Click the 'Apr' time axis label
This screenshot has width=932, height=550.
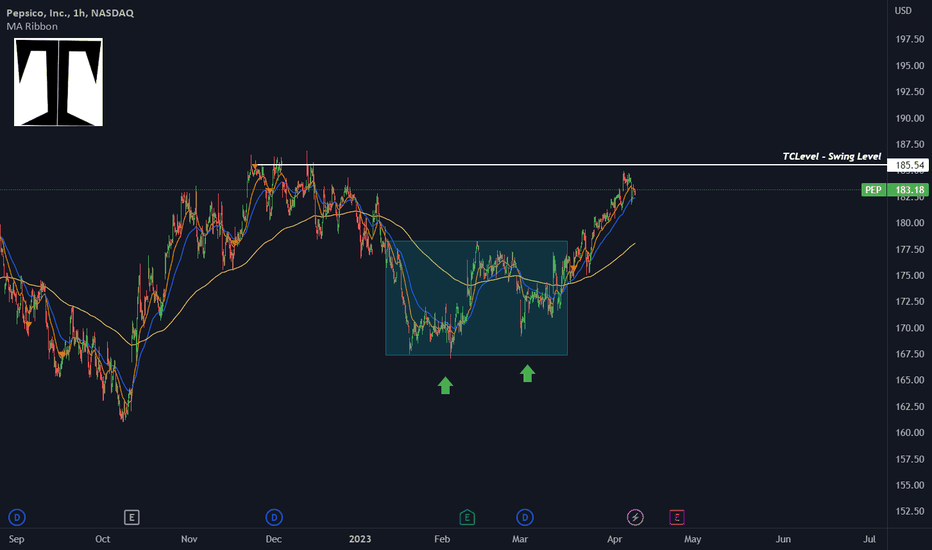615,539
